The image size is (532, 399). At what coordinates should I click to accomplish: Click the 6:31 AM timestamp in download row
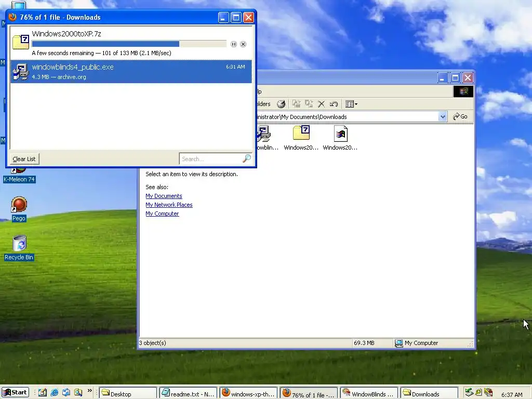tap(235, 67)
